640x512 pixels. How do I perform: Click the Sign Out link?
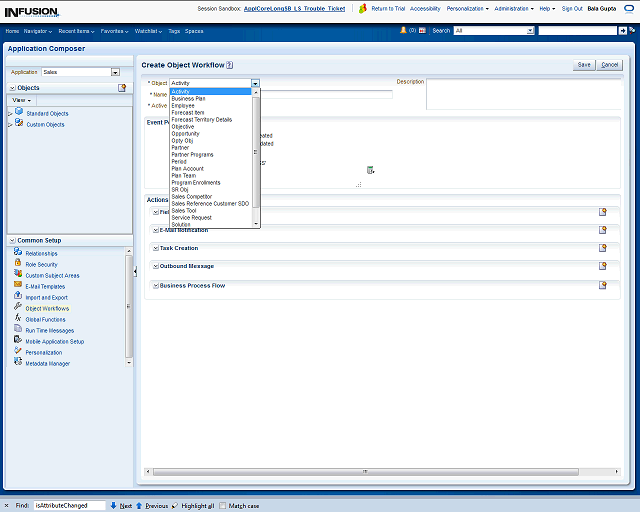[x=572, y=8]
